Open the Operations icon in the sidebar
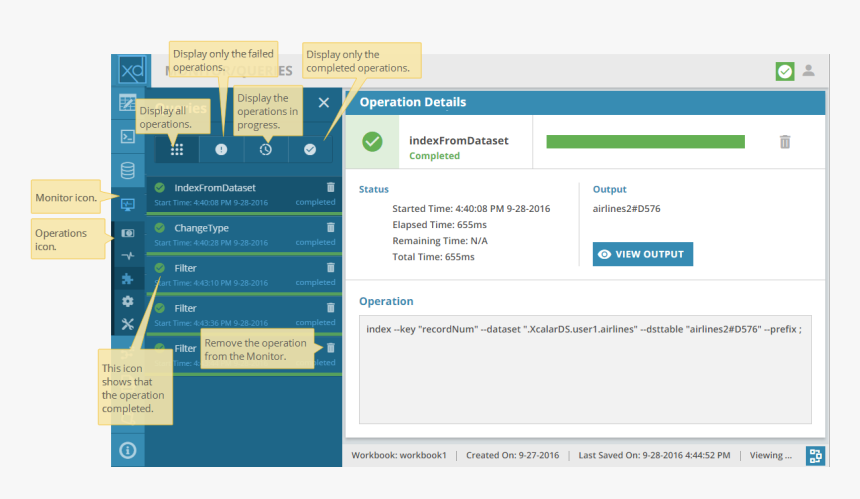This screenshot has height=499, width=860. pos(127,232)
